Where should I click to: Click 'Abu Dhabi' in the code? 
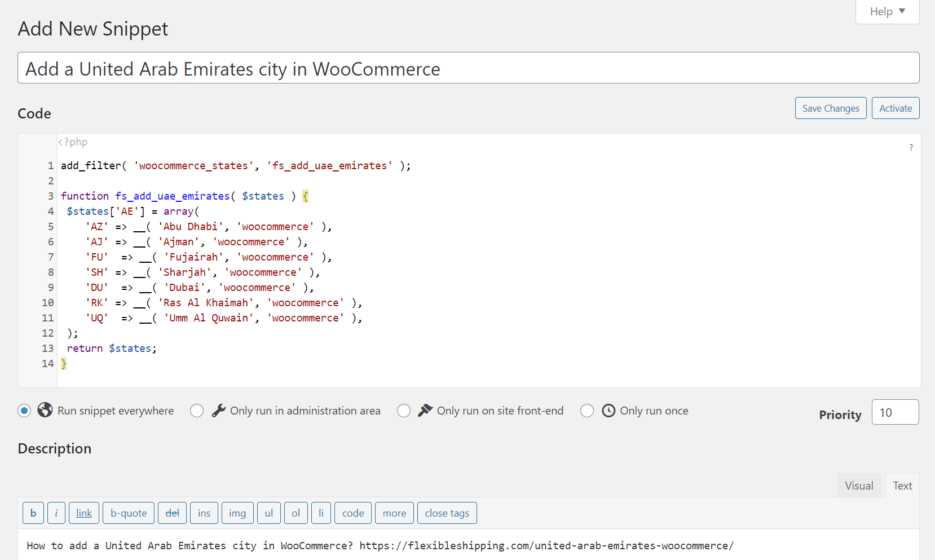point(191,227)
